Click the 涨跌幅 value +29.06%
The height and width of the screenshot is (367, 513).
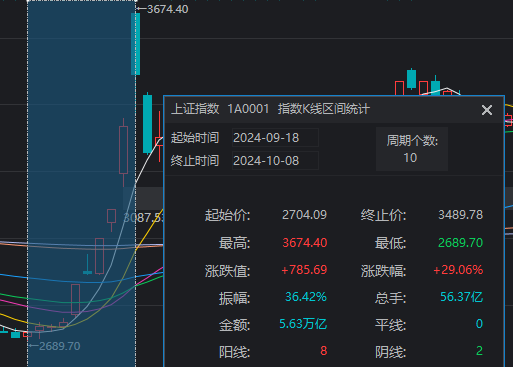pos(458,270)
